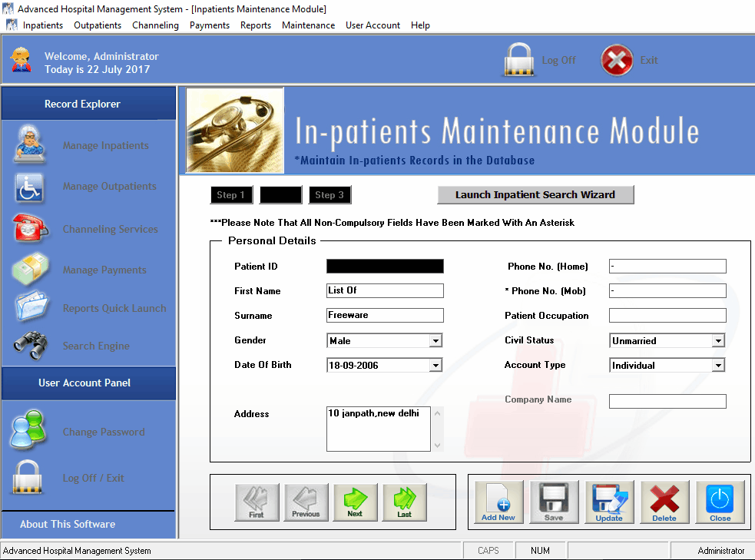Open the Date Of Birth date picker
This screenshot has width=755, height=560.
pyautogui.click(x=435, y=366)
